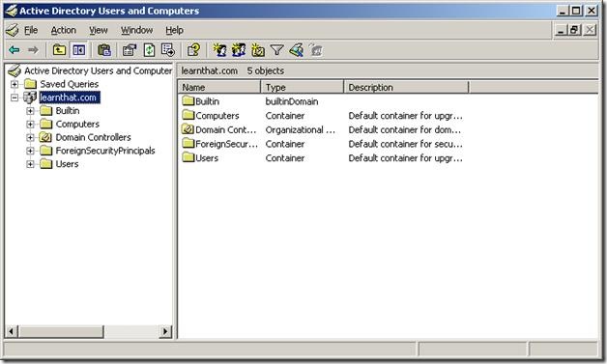The width and height of the screenshot is (607, 364).
Task: Click Builtin folder icon in right pane
Action: coord(188,101)
